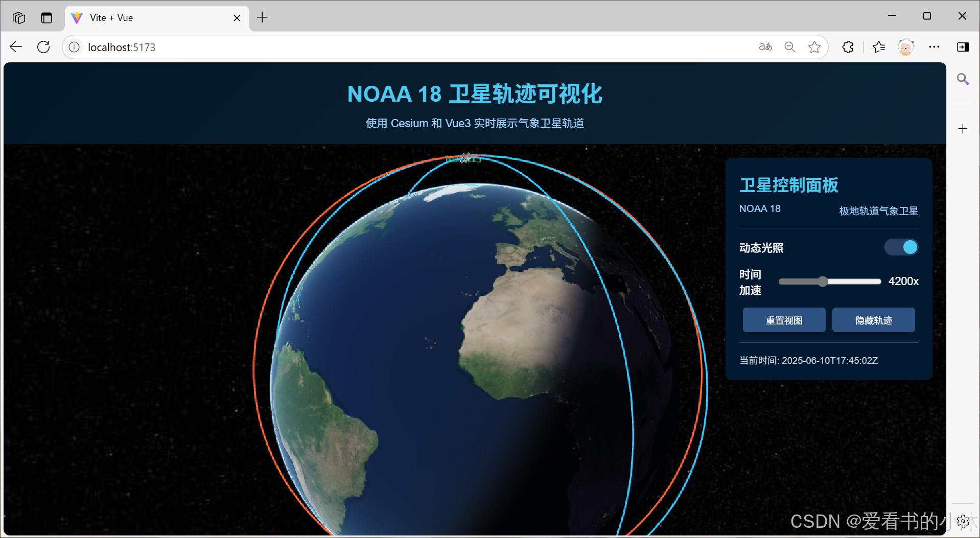Close the Vite + Vue tab

coord(237,18)
